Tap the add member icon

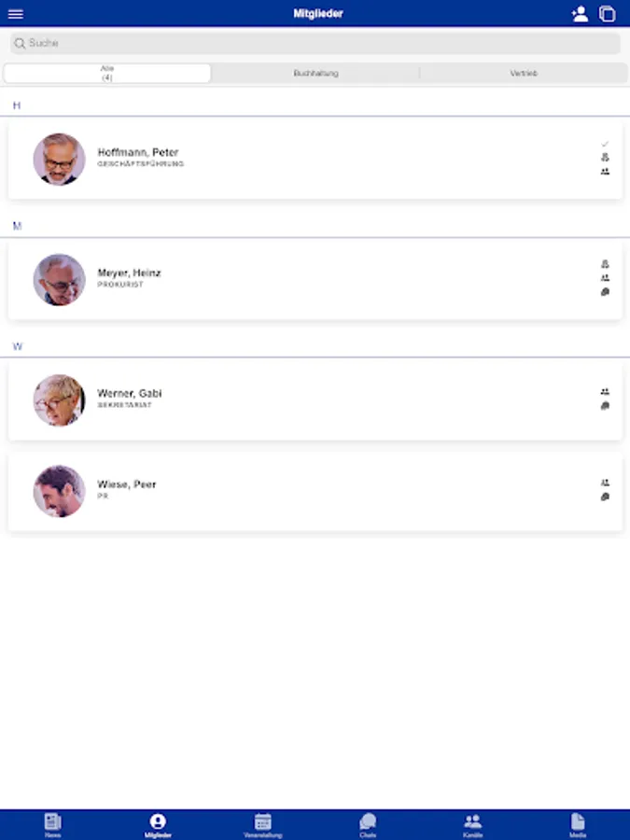point(580,14)
